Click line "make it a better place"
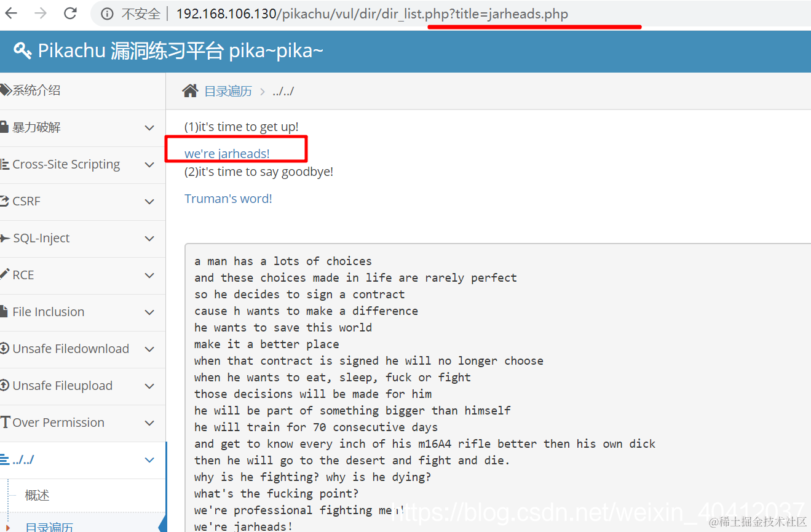This screenshot has height=532, width=811. click(267, 344)
